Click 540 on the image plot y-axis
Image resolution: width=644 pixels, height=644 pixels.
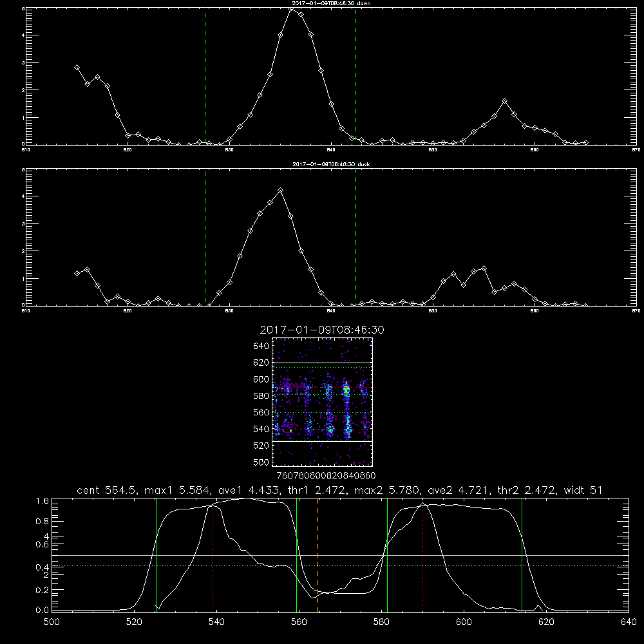pyautogui.click(x=261, y=429)
